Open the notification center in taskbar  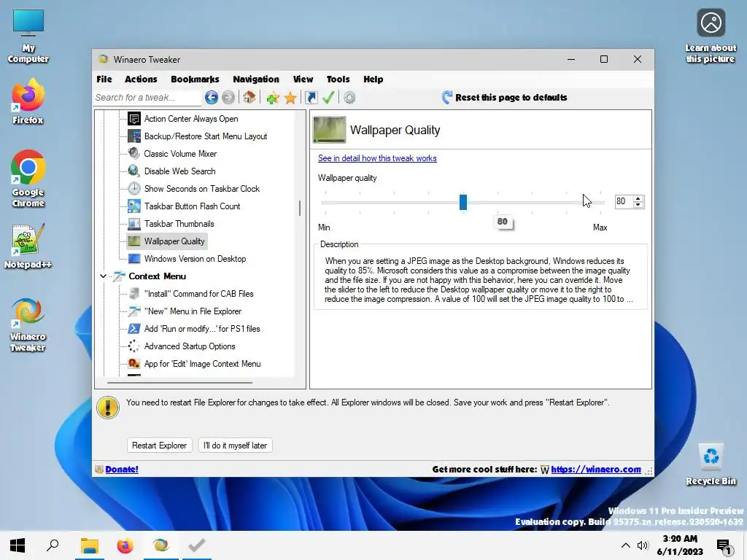(724, 546)
